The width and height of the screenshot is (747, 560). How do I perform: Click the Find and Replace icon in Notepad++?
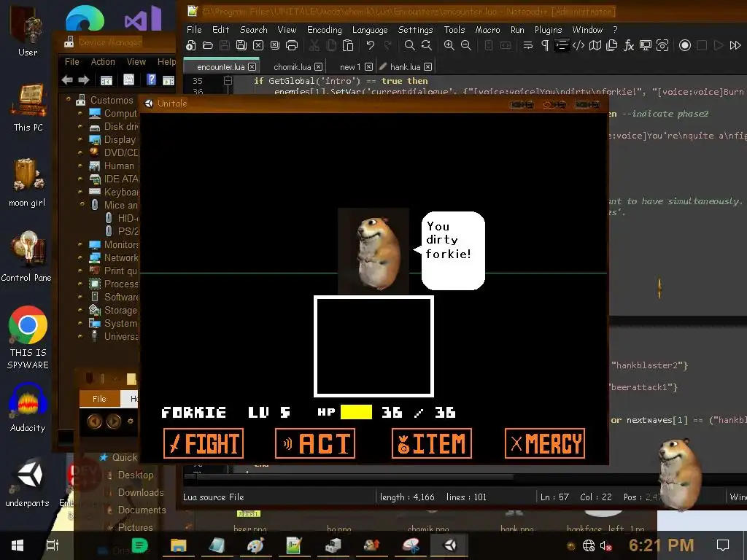pos(426,45)
